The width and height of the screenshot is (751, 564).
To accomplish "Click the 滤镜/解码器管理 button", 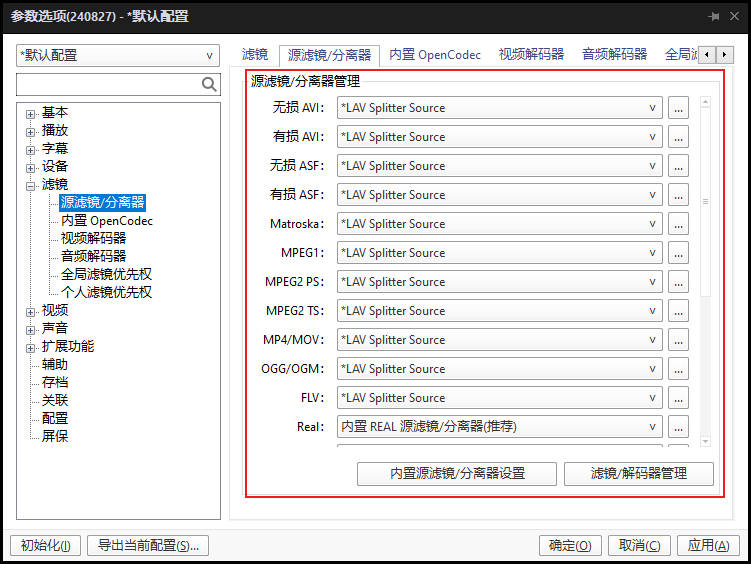I will coord(639,474).
